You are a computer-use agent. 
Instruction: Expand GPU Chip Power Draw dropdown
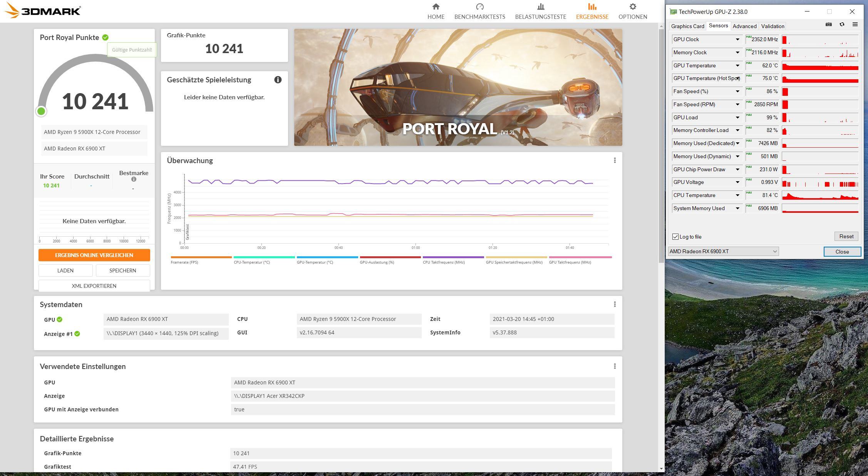tap(737, 169)
